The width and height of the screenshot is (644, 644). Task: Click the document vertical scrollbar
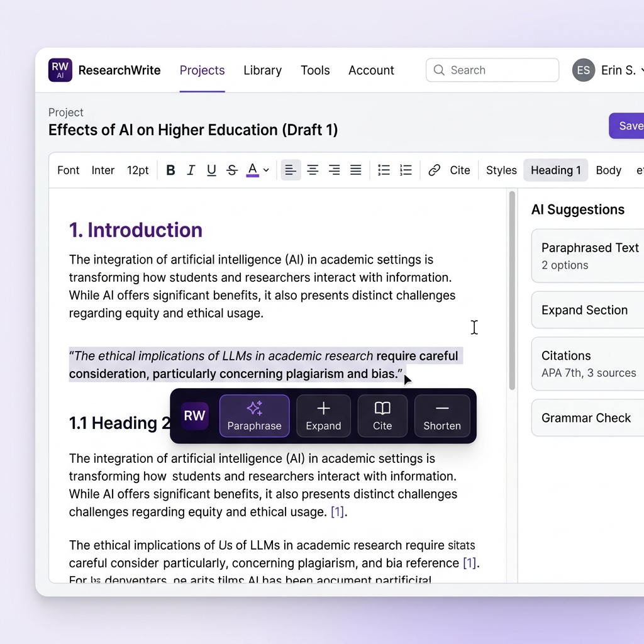512,291
